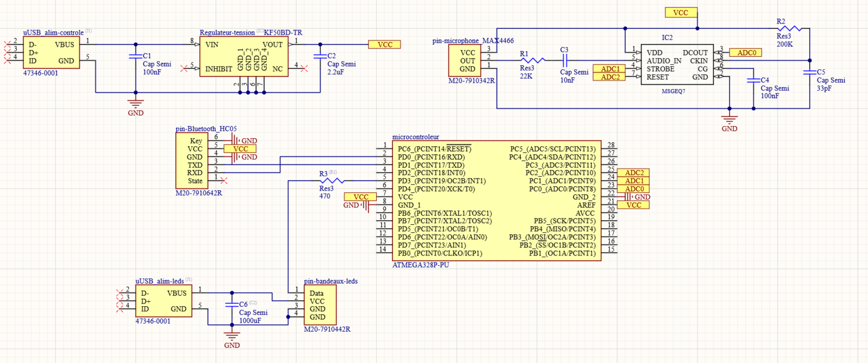868x363 pixels.
Task: Select the GND symbol under capacitor C6
Action: 231,336
